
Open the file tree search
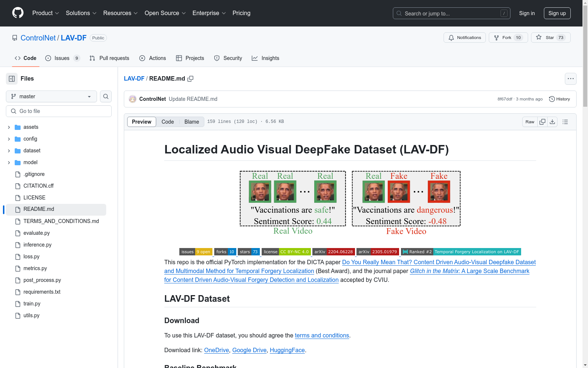tap(105, 96)
